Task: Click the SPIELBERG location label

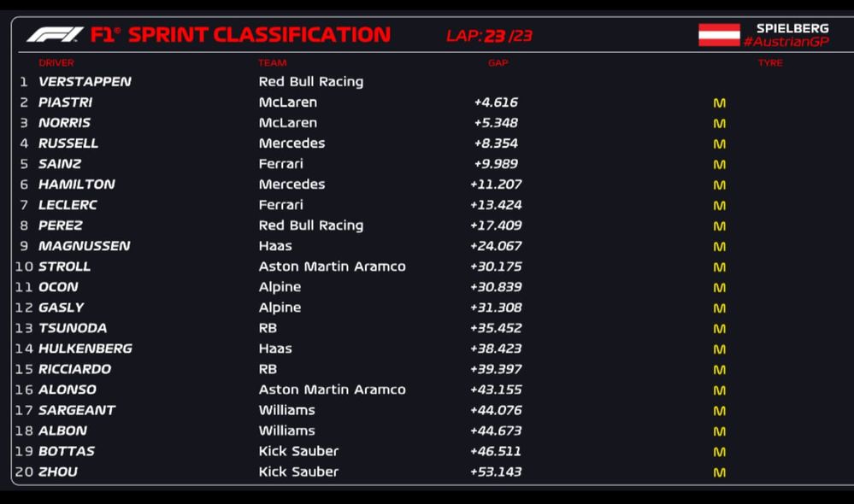Action: pos(792,28)
